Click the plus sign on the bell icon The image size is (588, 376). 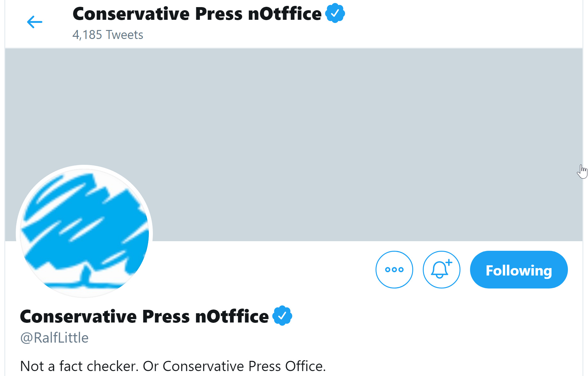[x=449, y=263]
